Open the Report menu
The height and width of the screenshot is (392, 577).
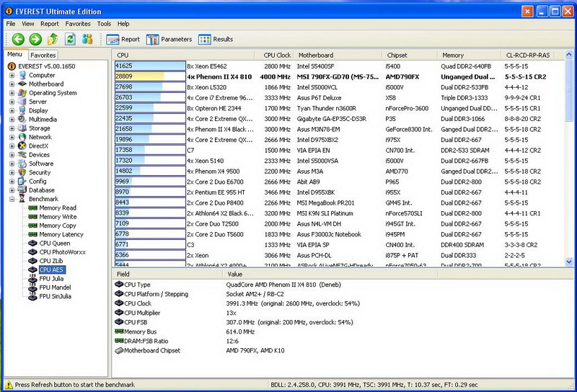50,24
